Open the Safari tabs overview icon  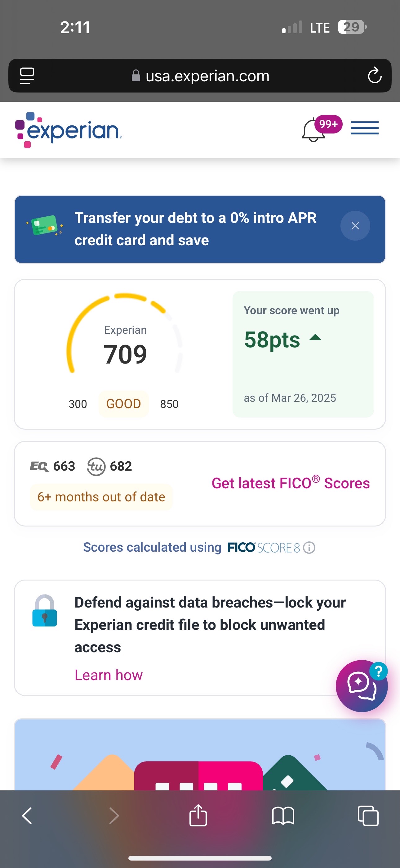coord(368,816)
